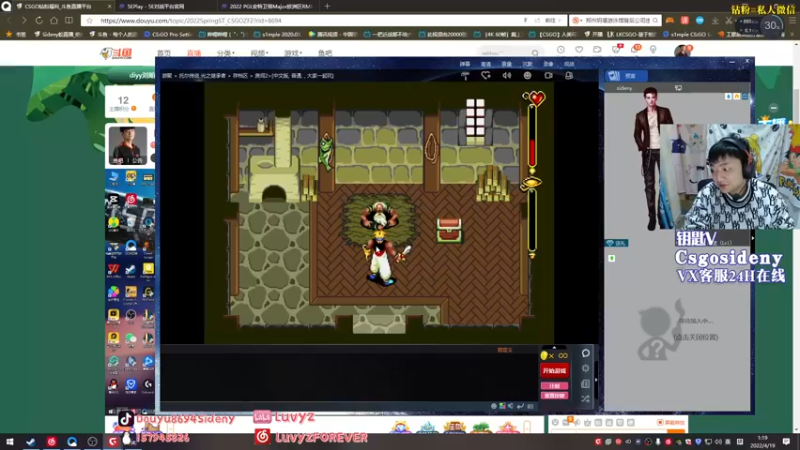Click the paint roller icon in game toolbar
The width and height of the screenshot is (800, 450).
coord(465,76)
